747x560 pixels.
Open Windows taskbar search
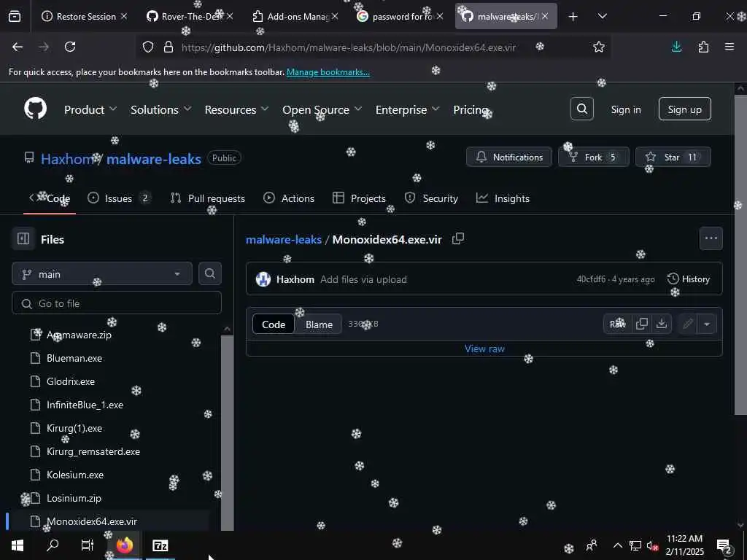point(53,545)
